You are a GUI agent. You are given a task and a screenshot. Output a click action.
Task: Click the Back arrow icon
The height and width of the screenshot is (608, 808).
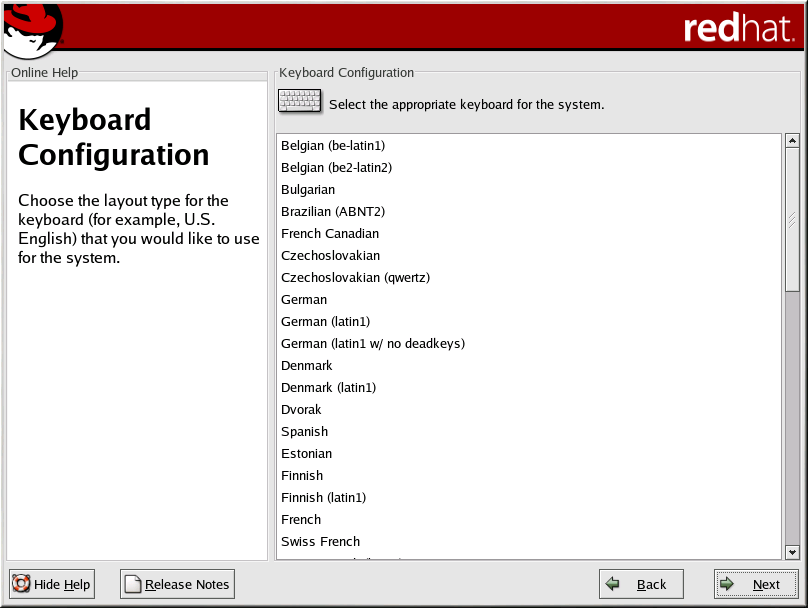point(613,584)
